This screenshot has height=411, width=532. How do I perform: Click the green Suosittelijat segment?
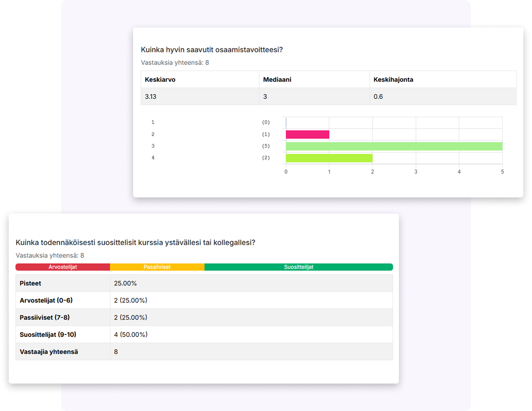point(298,267)
